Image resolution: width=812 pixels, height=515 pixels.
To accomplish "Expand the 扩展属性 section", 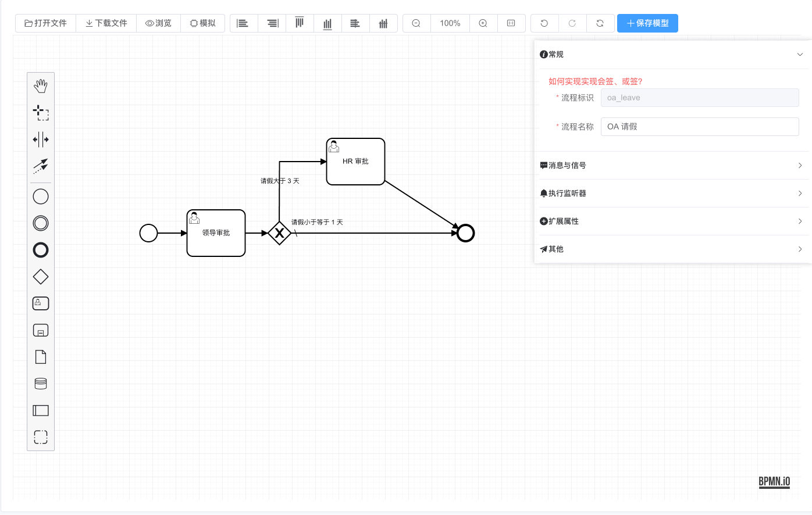I will point(673,221).
